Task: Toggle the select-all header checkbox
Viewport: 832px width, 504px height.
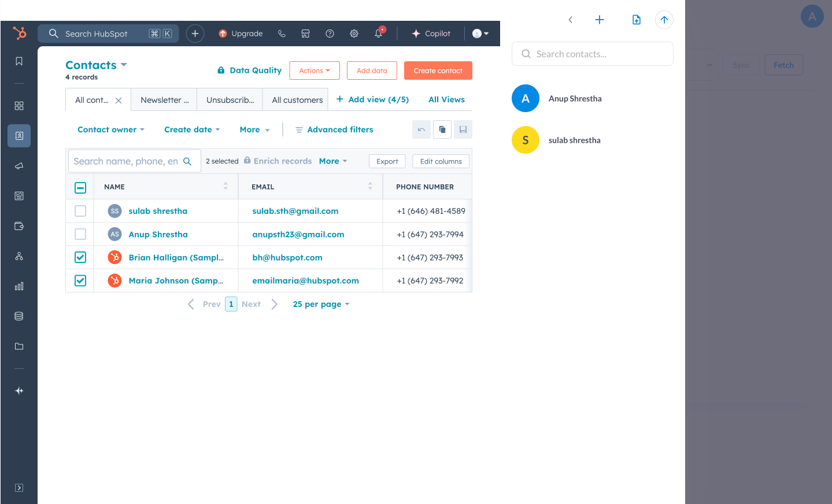Action: (x=80, y=188)
